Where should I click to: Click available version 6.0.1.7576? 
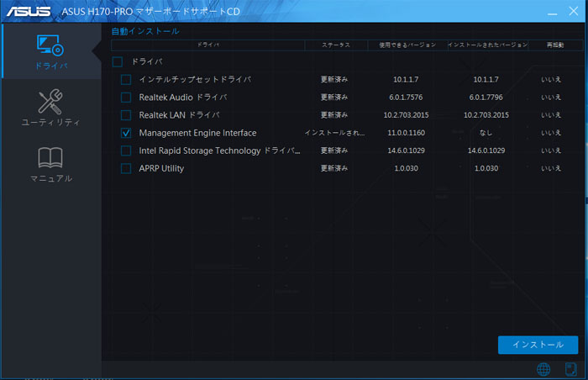pyautogui.click(x=406, y=98)
